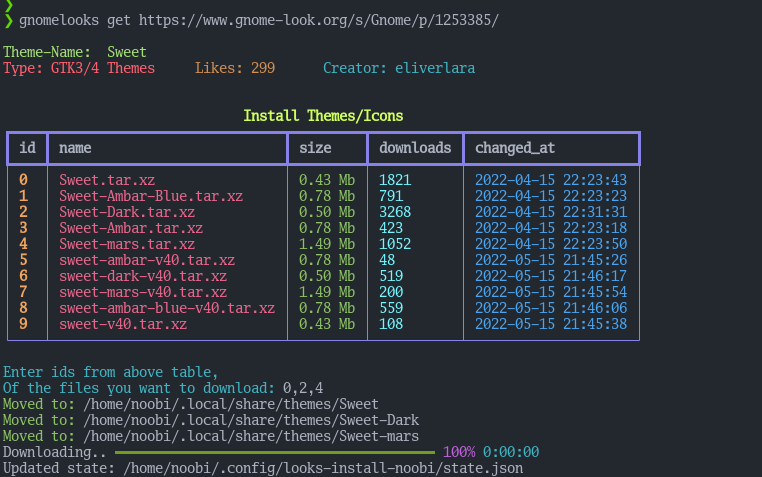Click id 9 in the table
Image resolution: width=762 pixels, height=477 pixels.
[23, 324]
